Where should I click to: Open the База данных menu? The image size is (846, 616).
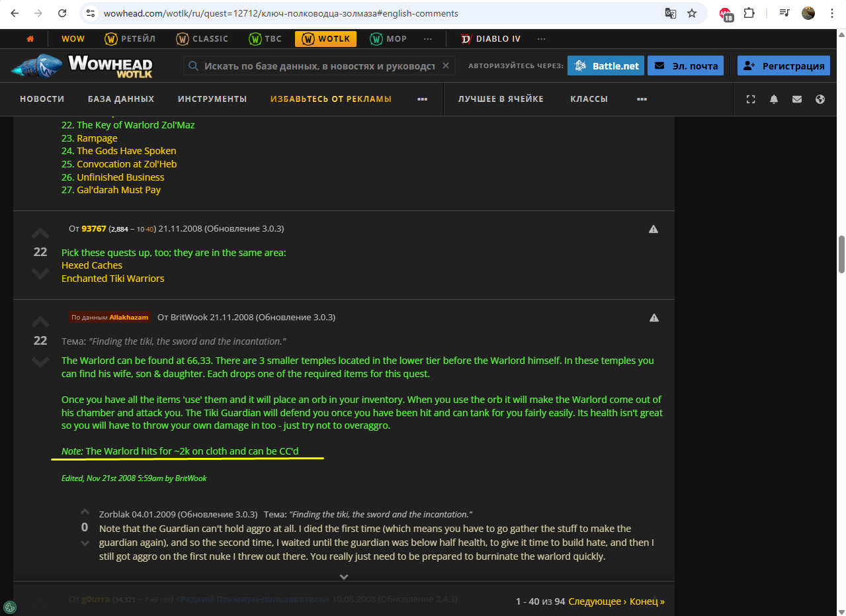tap(121, 99)
